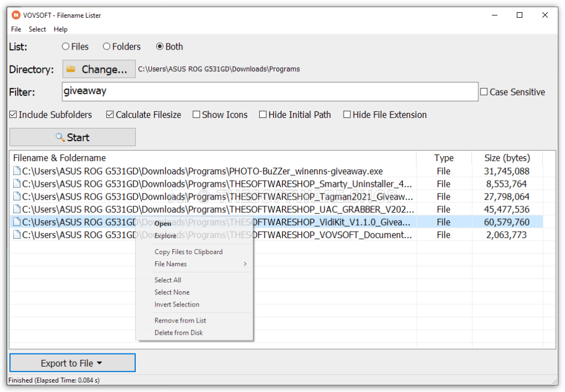Screen dimensions: 565x392
Task: Click size value 45,477,536
Action: click(x=507, y=209)
